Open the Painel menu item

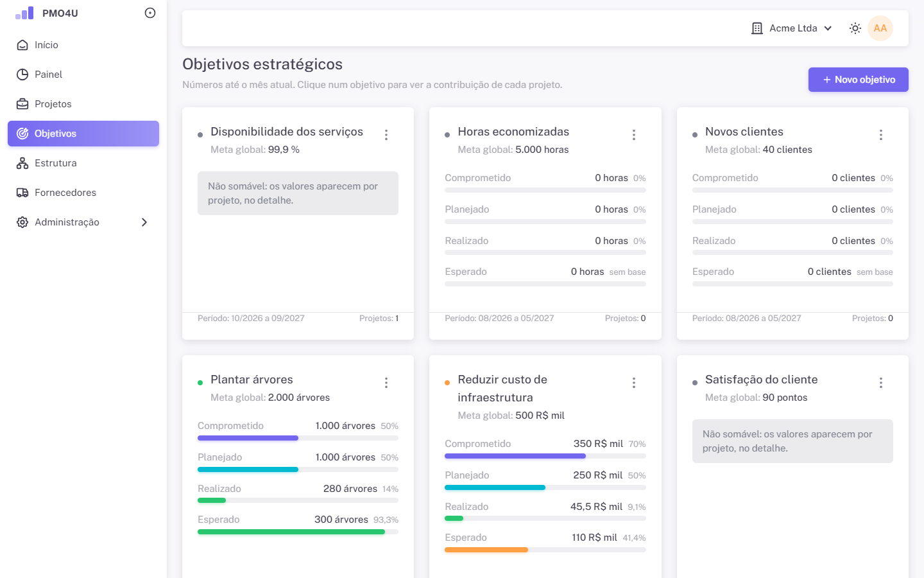[83, 74]
